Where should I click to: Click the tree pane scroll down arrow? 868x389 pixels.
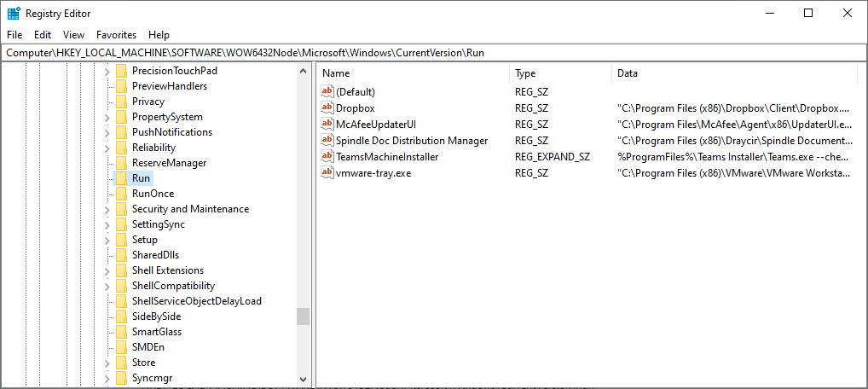pyautogui.click(x=303, y=379)
